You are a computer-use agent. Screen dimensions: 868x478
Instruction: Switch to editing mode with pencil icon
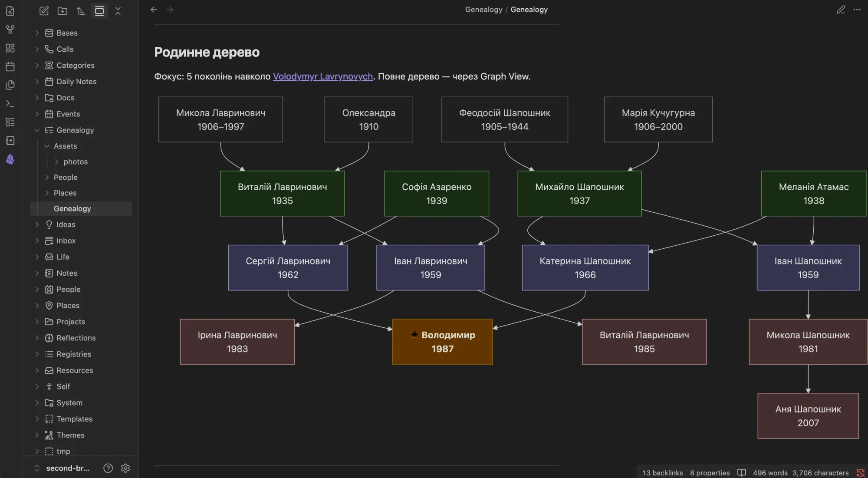[841, 10]
